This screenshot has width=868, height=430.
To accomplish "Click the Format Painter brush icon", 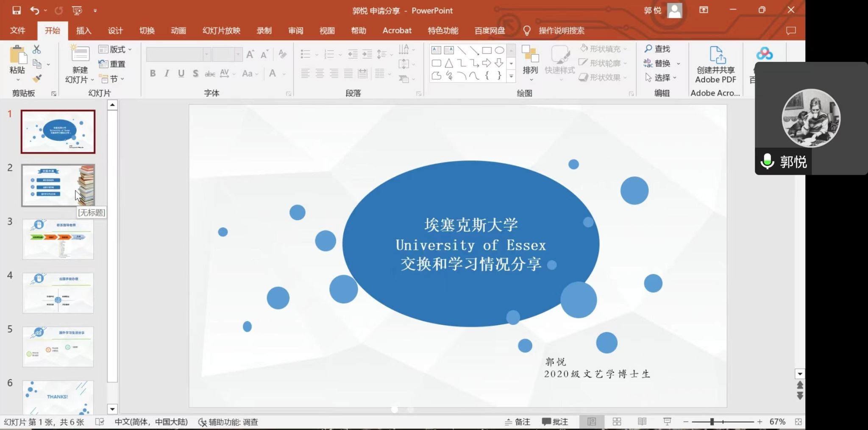I will tap(37, 78).
